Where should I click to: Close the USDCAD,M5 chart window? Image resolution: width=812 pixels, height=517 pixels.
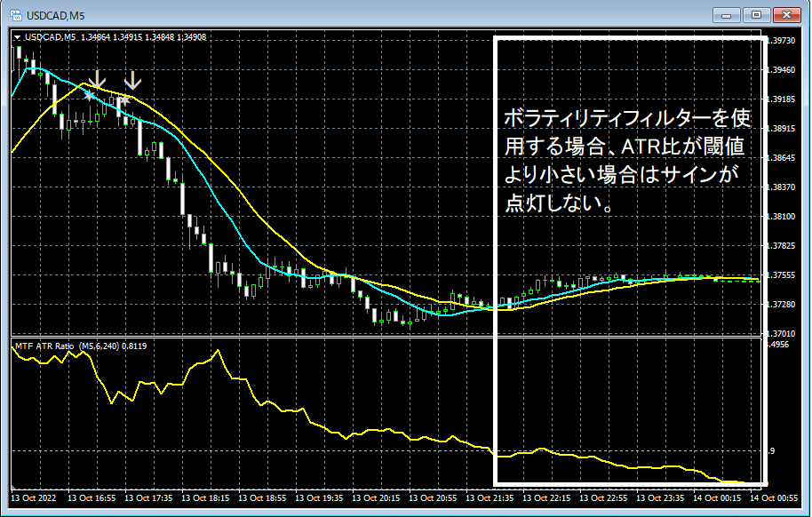[x=786, y=15]
